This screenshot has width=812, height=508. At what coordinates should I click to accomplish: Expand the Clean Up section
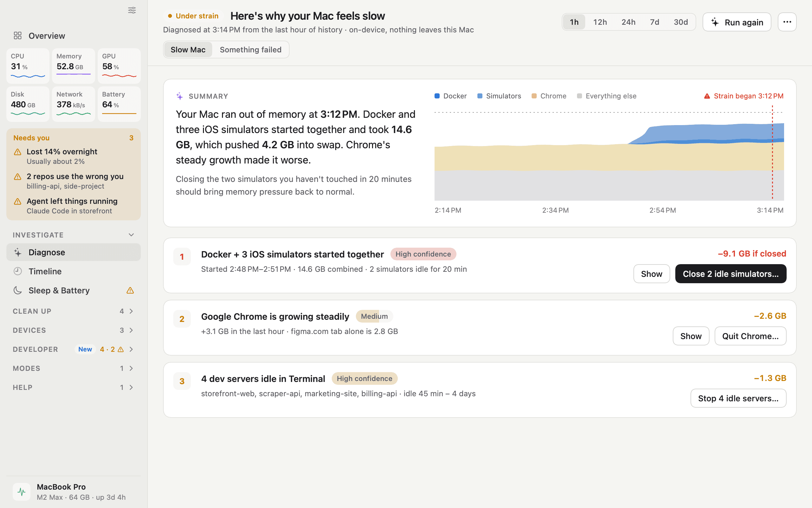pos(74,311)
